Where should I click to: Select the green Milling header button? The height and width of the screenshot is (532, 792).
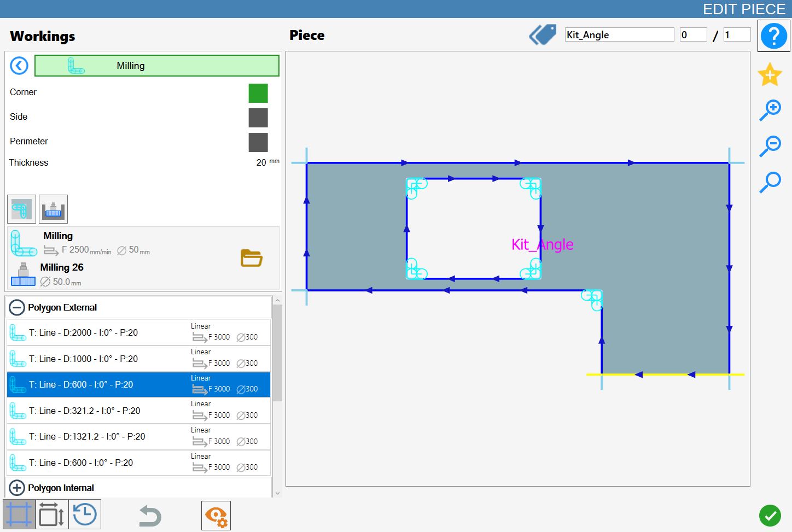(157, 66)
